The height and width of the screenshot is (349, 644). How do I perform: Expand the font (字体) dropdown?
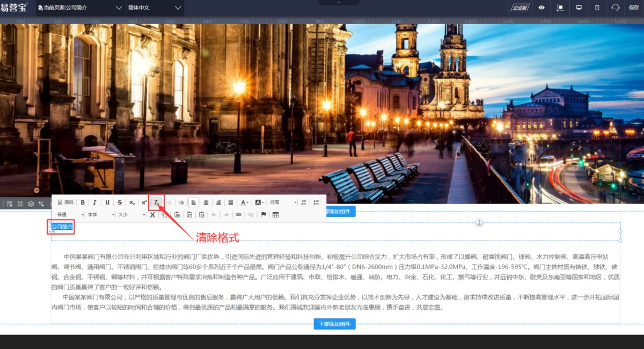coord(101,215)
